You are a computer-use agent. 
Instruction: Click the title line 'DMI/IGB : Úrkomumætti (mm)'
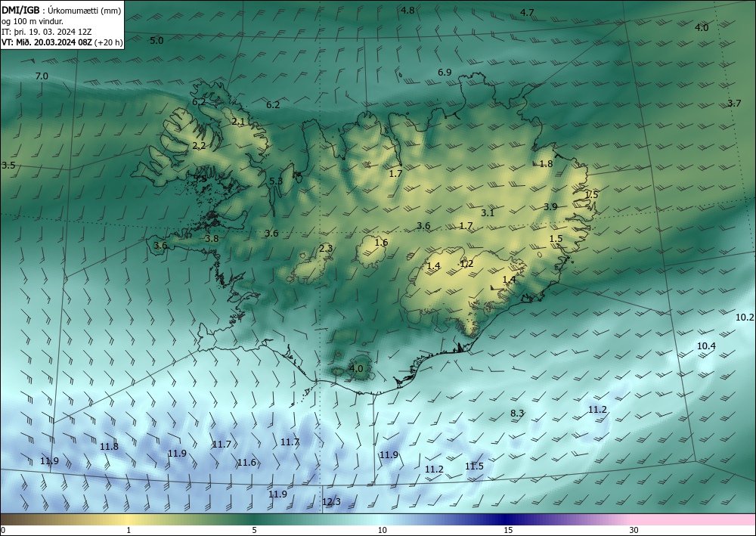click(x=61, y=10)
